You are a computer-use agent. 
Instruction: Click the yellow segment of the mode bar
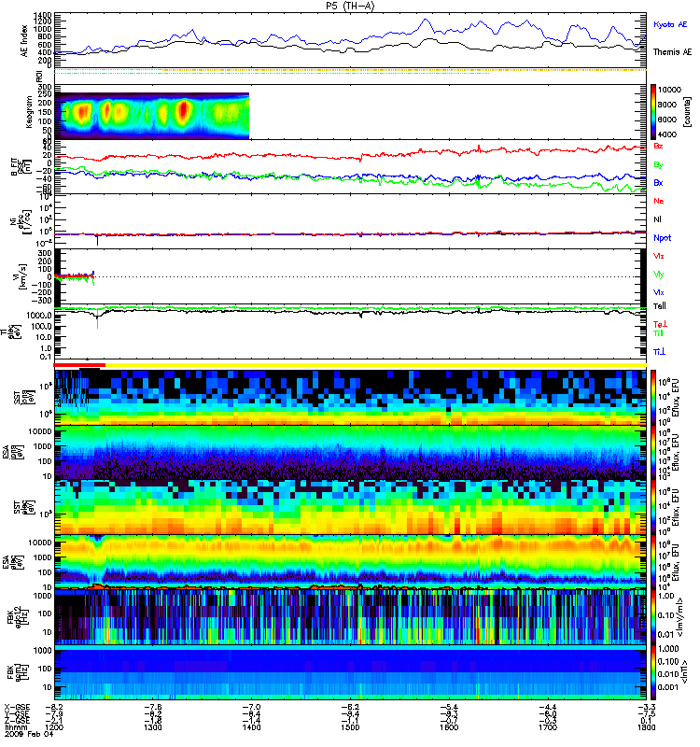pos(376,365)
